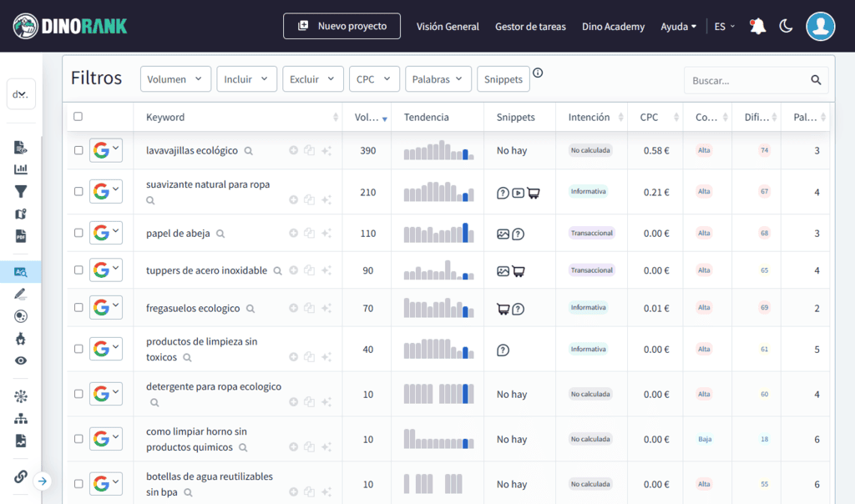Click the notification bell icon
This screenshot has height=504, width=855.
click(x=757, y=27)
